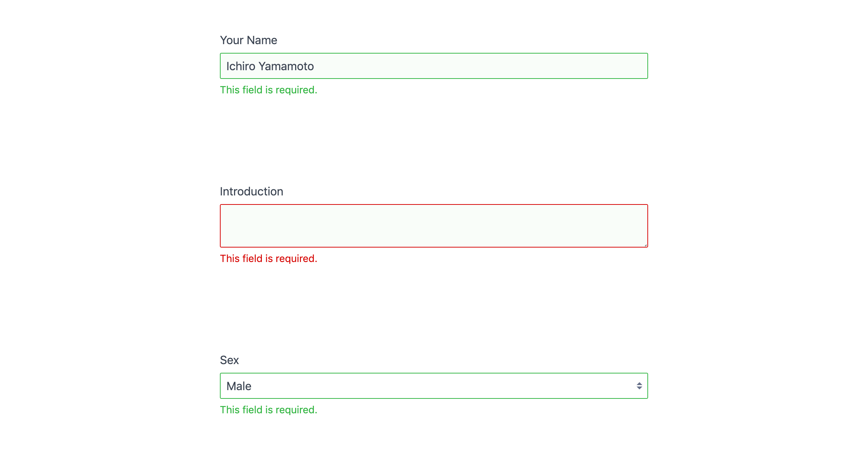Click the green required message under Your Name
Screen dimensions: 868x456
(x=268, y=90)
